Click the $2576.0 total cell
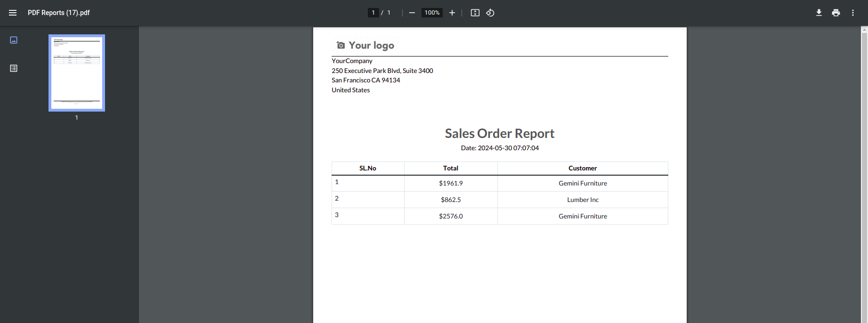 click(451, 216)
